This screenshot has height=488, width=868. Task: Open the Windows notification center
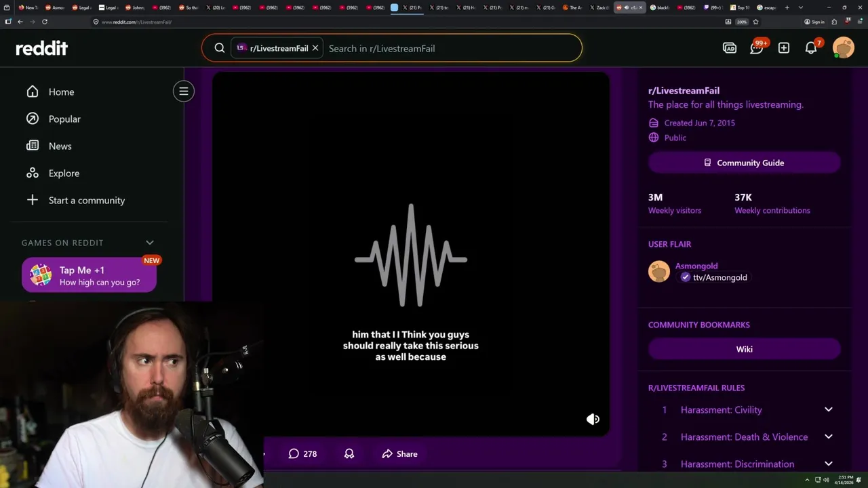[x=859, y=480]
